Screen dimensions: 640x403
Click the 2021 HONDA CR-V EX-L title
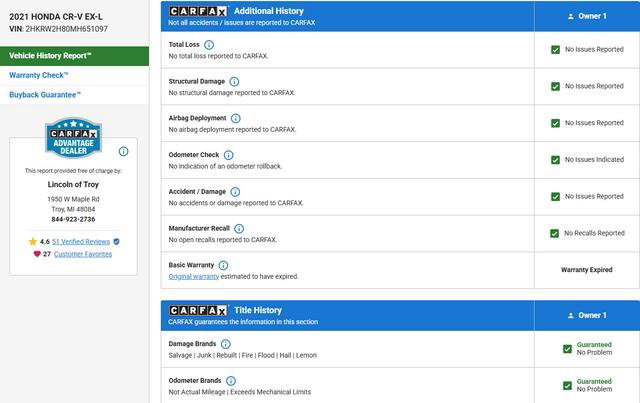tap(56, 17)
